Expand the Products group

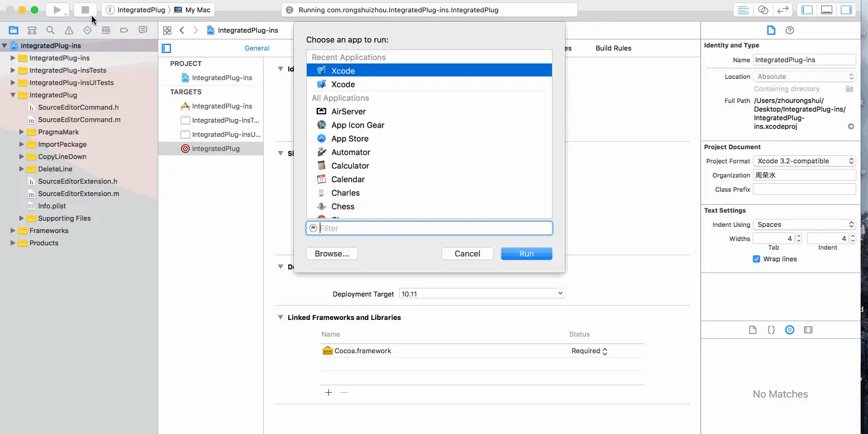[x=13, y=243]
